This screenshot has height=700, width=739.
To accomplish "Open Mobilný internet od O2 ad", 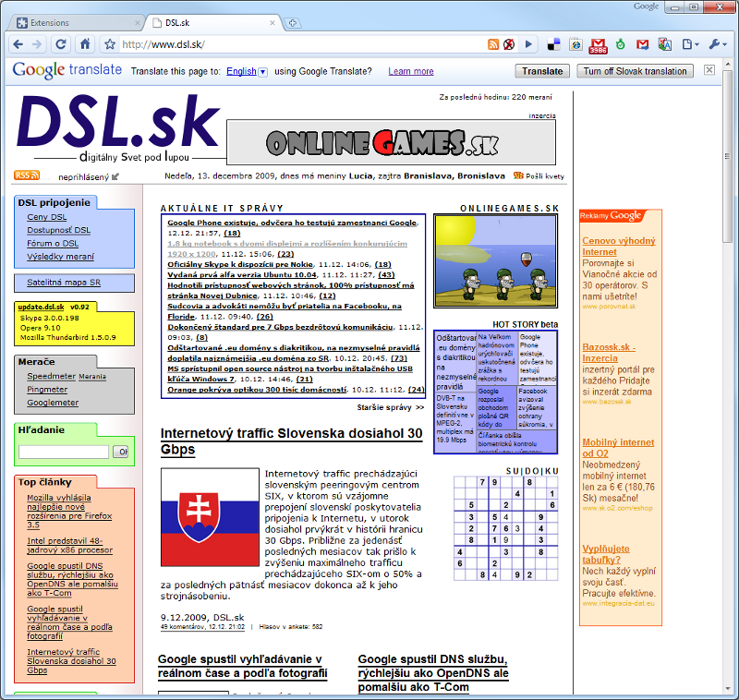I will [618, 448].
